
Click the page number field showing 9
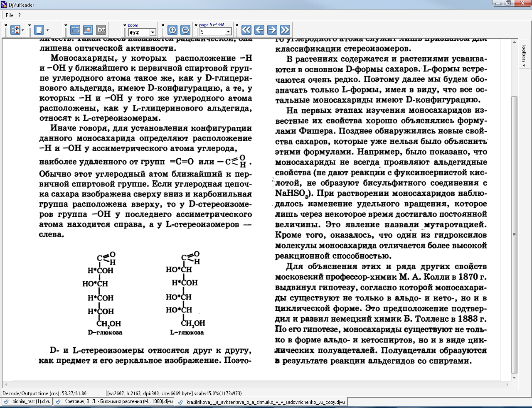[212, 32]
